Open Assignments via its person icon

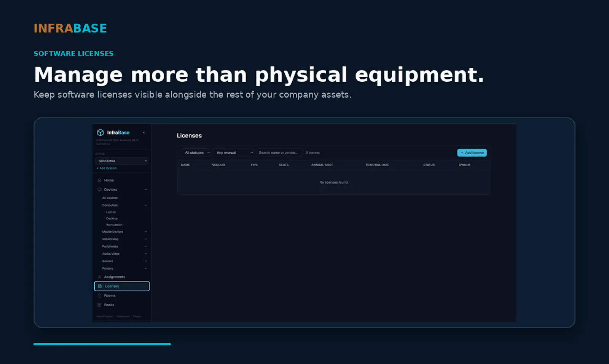point(99,277)
